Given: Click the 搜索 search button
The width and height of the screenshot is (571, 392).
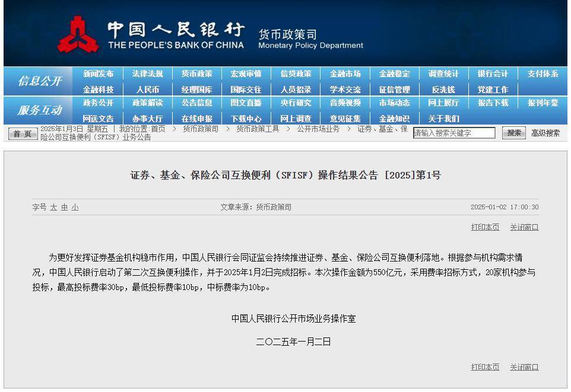Looking at the screenshot, I should pyautogui.click(x=514, y=133).
